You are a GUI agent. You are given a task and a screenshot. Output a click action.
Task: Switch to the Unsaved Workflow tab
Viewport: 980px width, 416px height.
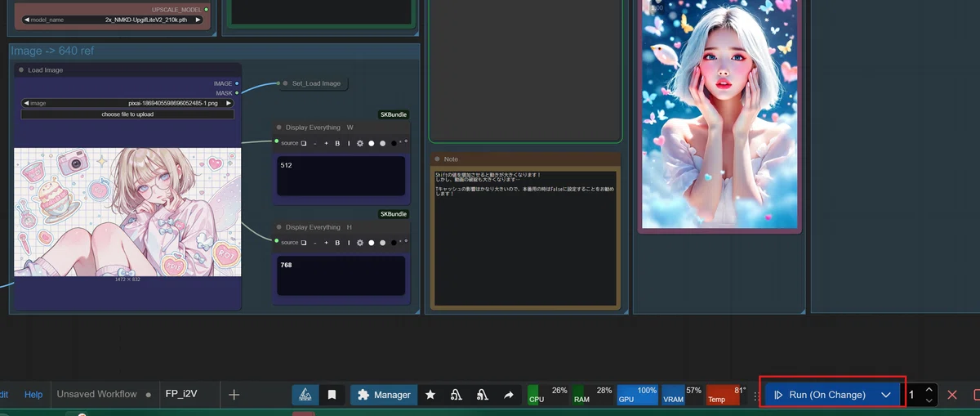96,395
